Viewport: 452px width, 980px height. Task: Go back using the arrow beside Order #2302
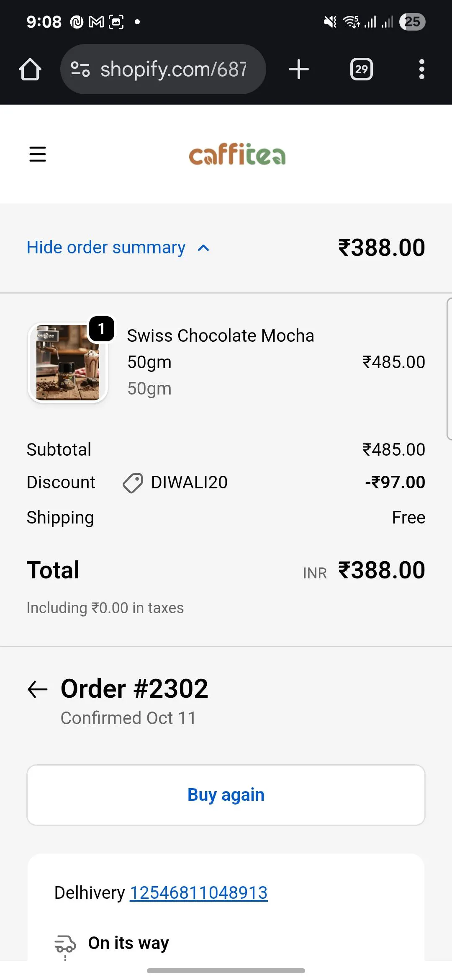[38, 689]
